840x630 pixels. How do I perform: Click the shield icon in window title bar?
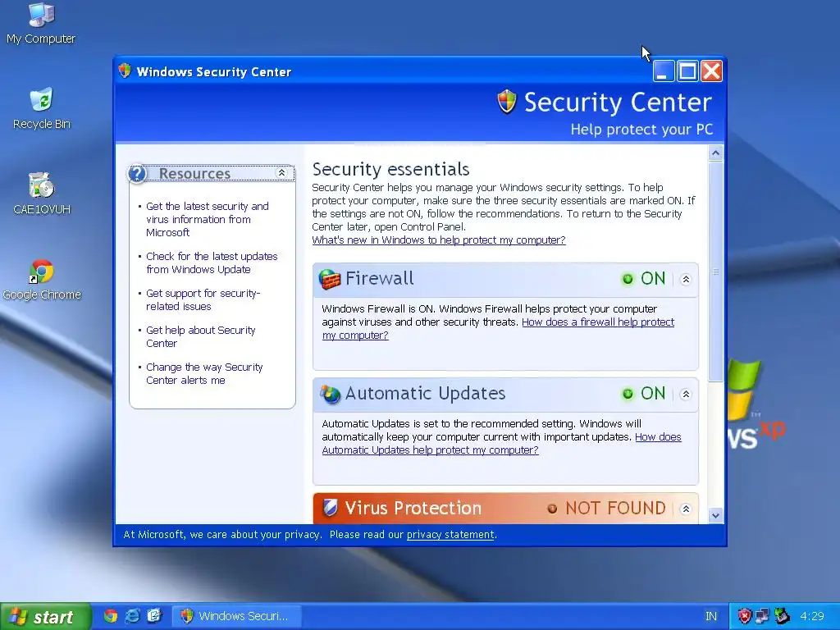point(125,71)
